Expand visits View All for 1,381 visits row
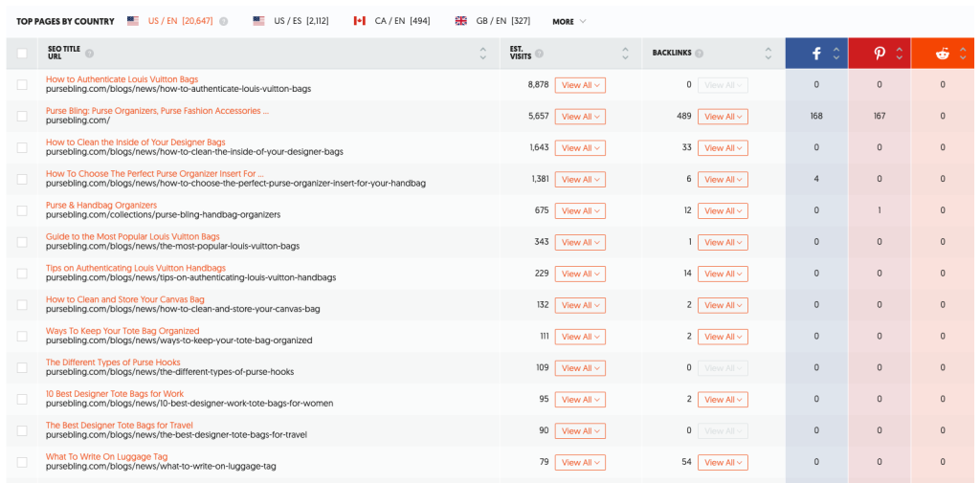Screen dimensions: 980x483 click(x=580, y=179)
